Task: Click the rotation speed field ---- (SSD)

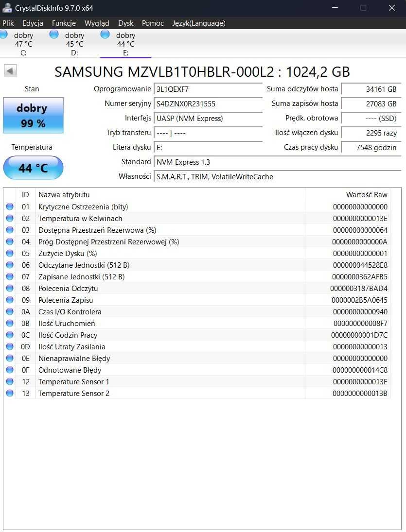Action: click(371, 119)
